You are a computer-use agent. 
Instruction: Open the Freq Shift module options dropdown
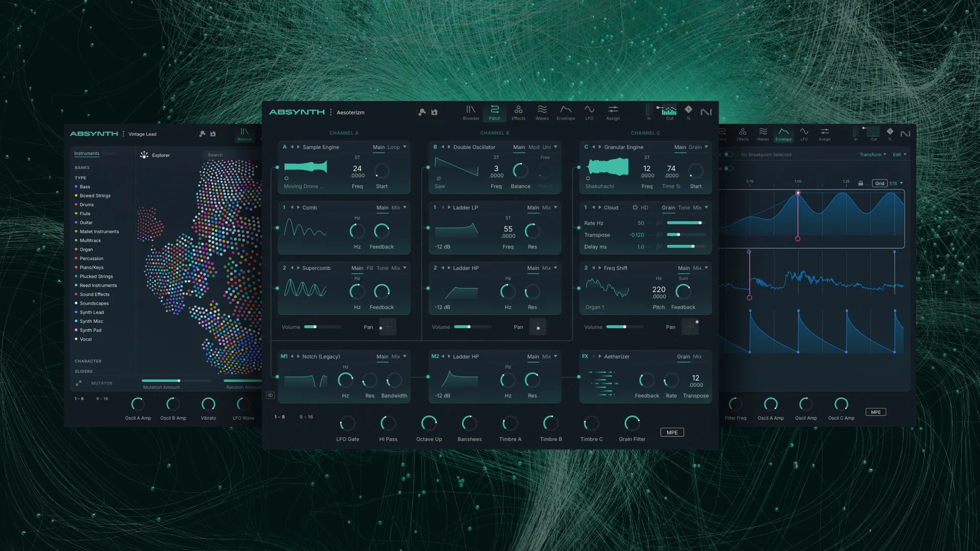tap(706, 268)
